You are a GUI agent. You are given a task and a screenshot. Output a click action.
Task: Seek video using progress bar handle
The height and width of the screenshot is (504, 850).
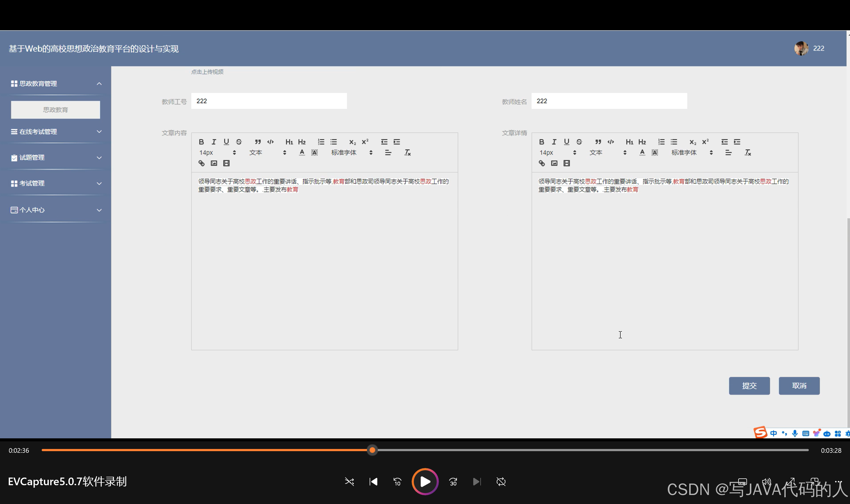coord(372,450)
